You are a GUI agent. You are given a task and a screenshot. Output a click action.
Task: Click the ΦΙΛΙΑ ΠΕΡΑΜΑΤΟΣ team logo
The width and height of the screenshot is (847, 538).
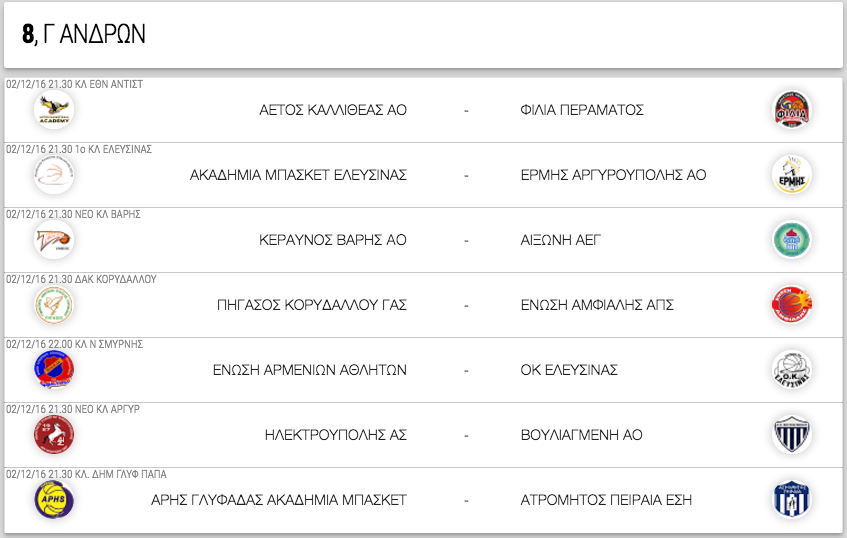[x=791, y=110]
